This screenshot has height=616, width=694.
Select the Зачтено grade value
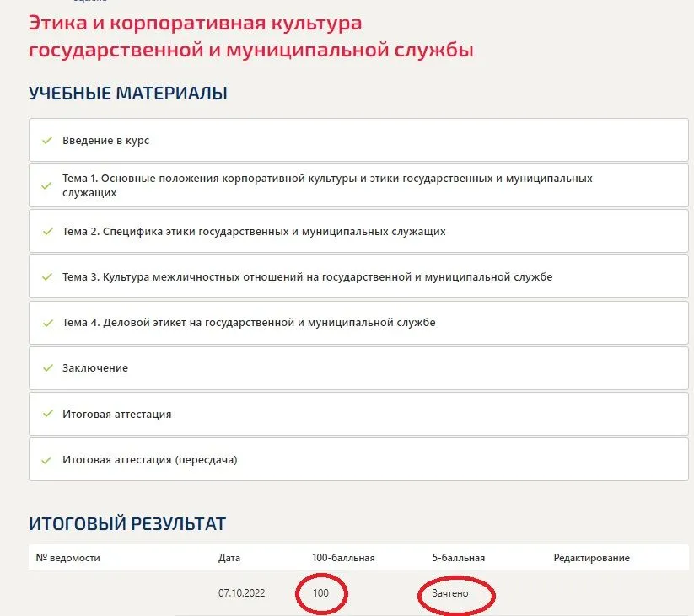(x=449, y=594)
